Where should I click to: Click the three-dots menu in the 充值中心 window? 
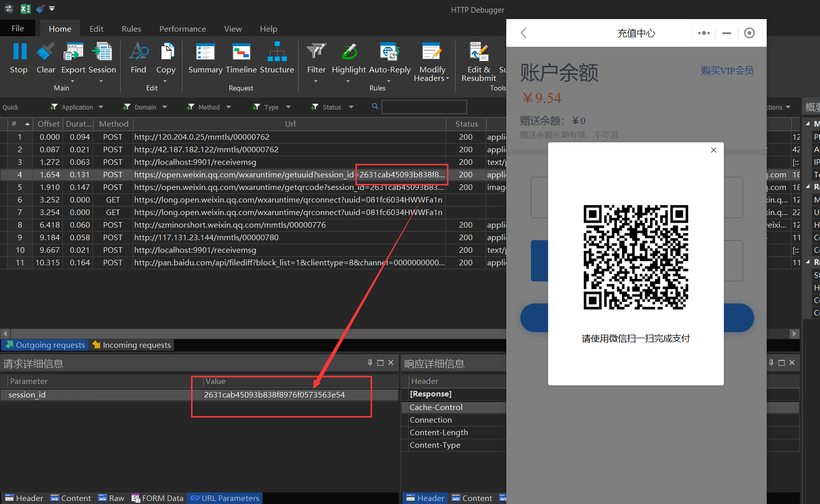pos(704,33)
